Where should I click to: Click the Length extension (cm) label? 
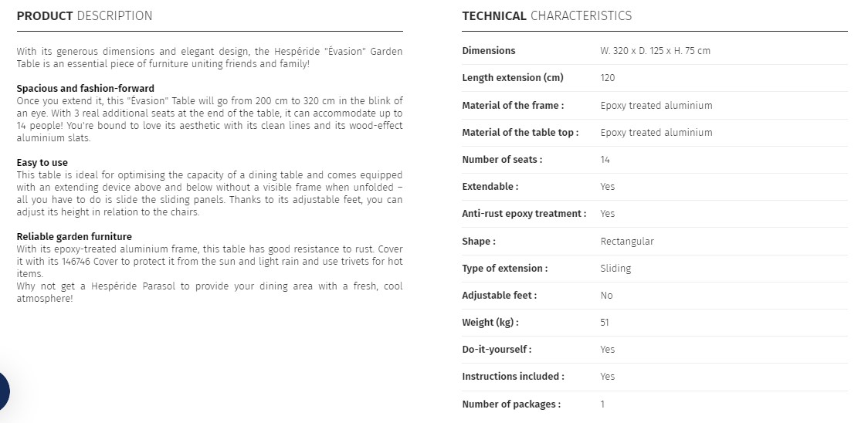coord(513,77)
